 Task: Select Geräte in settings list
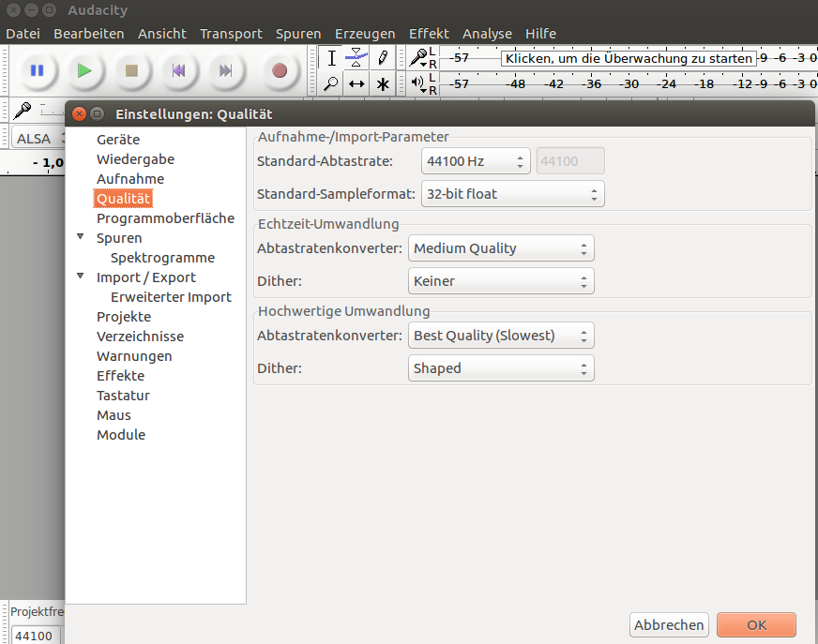pos(118,140)
